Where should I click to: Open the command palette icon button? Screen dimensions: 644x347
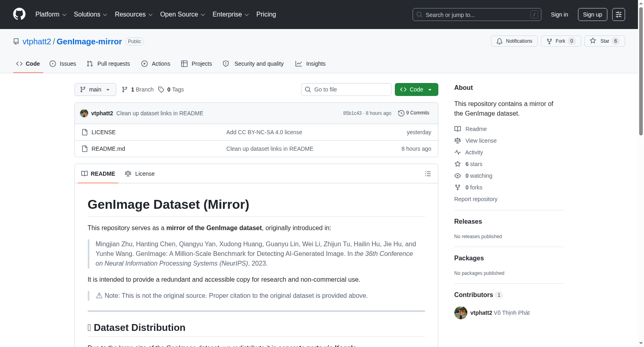click(x=618, y=15)
